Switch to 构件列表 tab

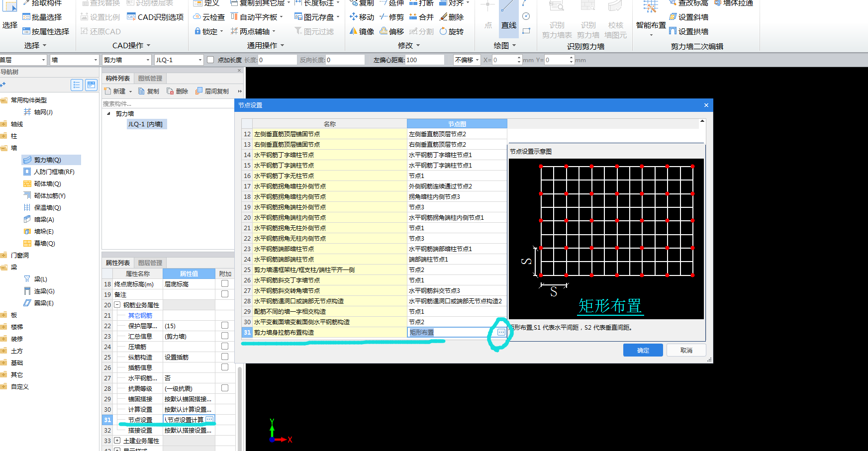point(118,79)
